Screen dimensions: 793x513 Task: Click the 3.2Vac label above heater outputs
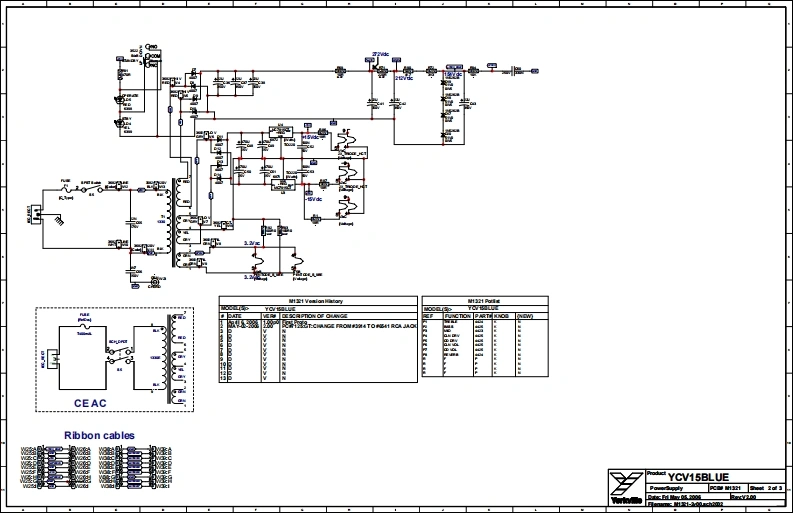tap(252, 242)
